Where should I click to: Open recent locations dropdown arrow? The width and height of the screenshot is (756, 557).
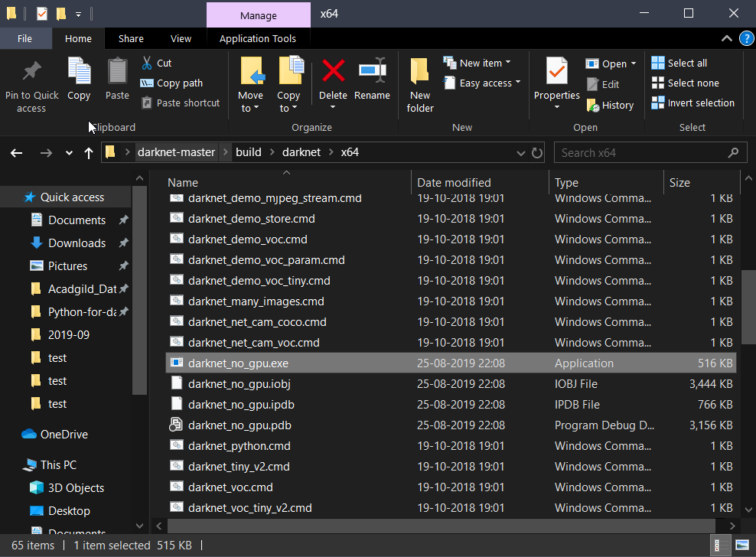(69, 153)
